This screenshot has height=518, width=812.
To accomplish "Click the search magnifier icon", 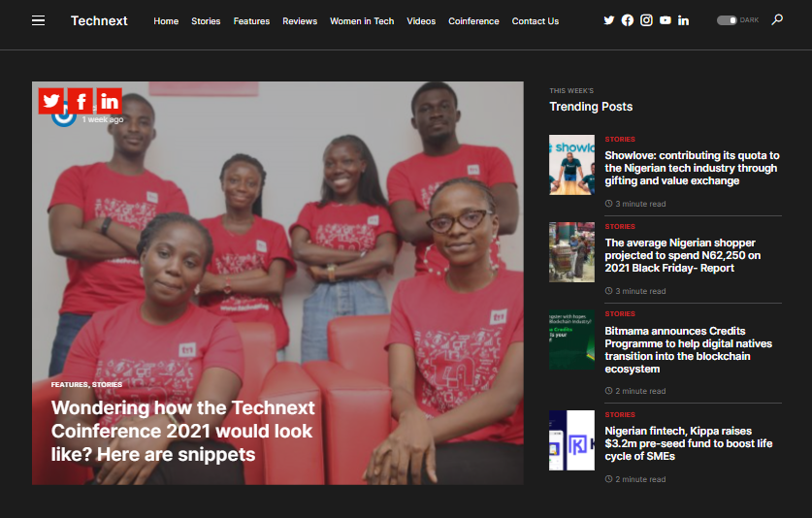I will [x=777, y=19].
